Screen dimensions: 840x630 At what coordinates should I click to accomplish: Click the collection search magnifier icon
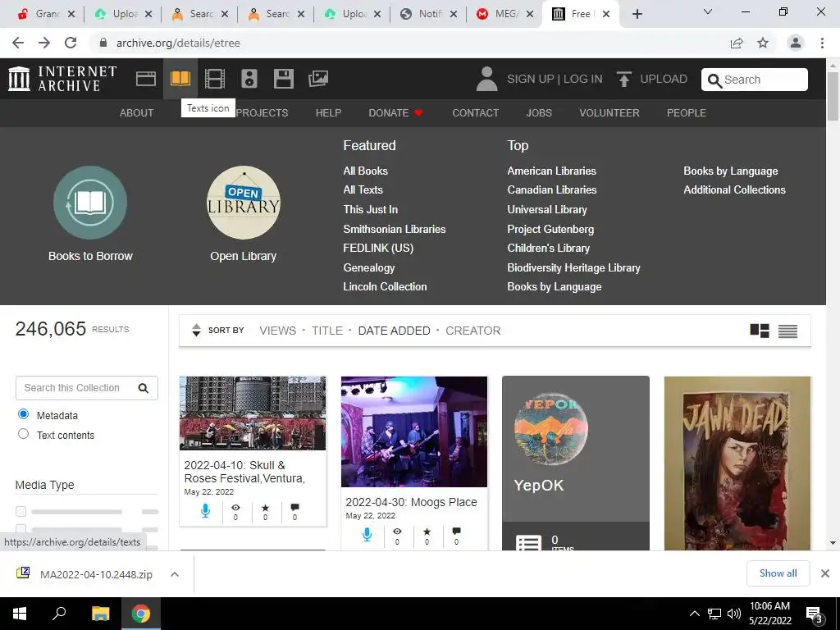(143, 388)
